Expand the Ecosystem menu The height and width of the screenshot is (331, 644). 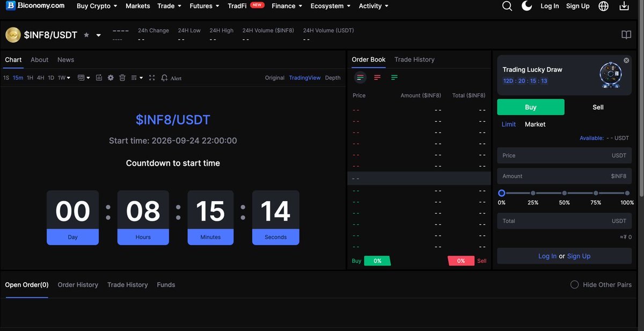pyautogui.click(x=331, y=6)
